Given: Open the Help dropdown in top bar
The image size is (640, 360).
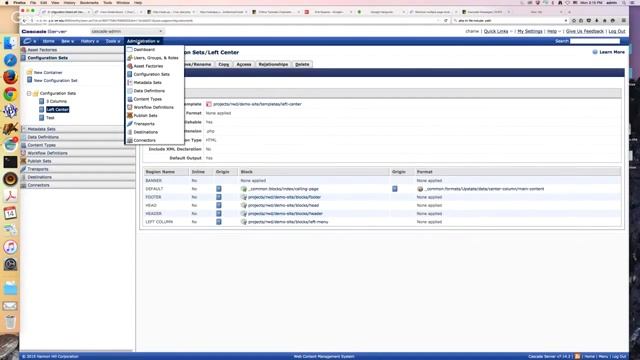Looking at the screenshot, I should (553, 31).
